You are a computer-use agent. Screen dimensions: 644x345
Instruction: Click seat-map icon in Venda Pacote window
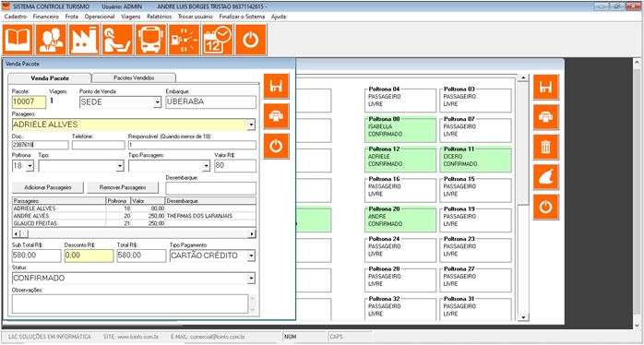pyautogui.click(x=277, y=87)
